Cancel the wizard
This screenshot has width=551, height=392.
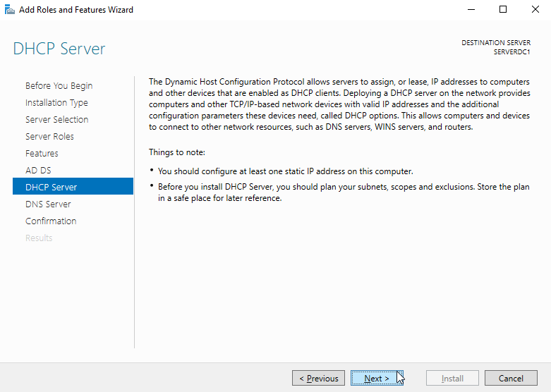(511, 378)
